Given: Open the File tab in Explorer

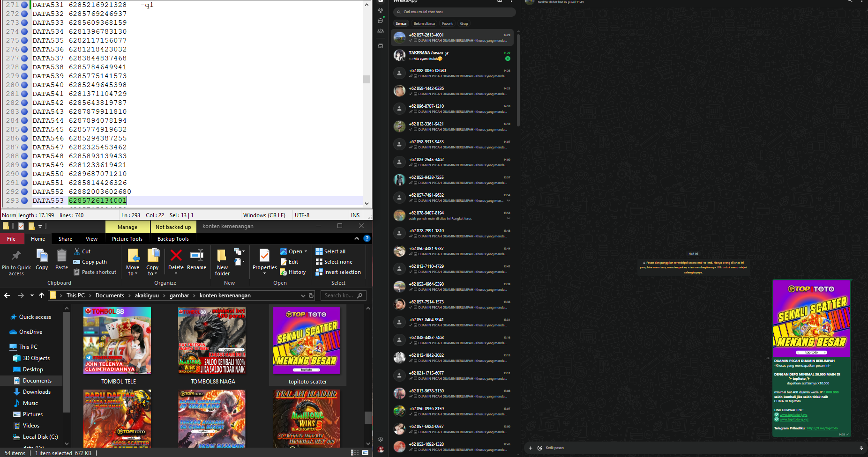Looking at the screenshot, I should coord(11,239).
